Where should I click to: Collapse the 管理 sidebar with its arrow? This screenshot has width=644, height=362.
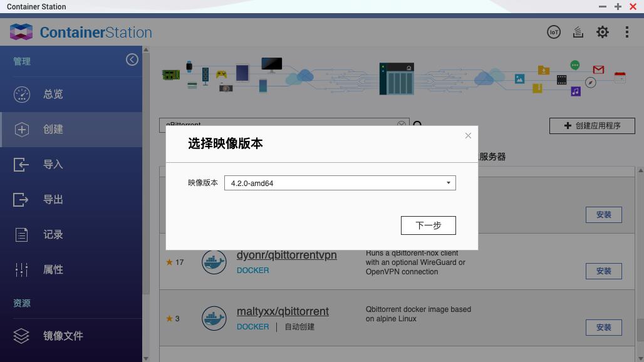point(132,59)
